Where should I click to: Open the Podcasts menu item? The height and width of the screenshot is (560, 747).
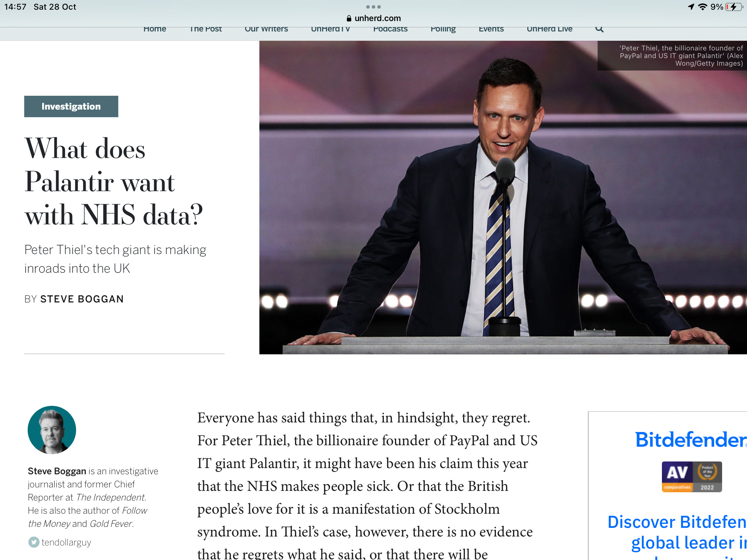(x=390, y=29)
